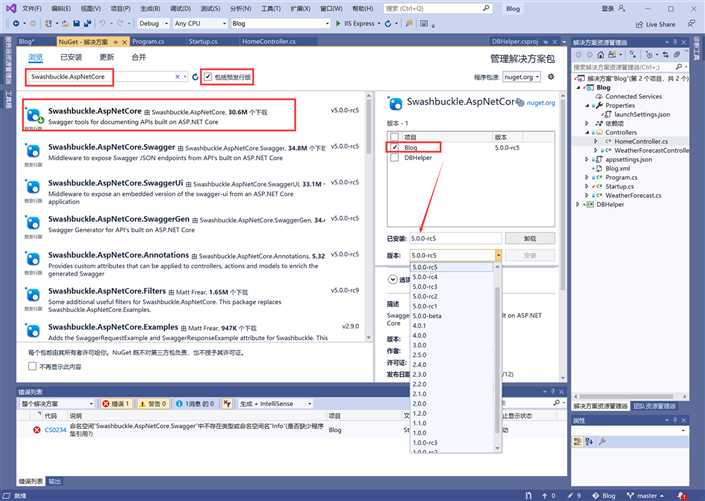The image size is (705, 501).
Task: Click the Quick Launch search magnifier icon
Action: click(x=486, y=8)
